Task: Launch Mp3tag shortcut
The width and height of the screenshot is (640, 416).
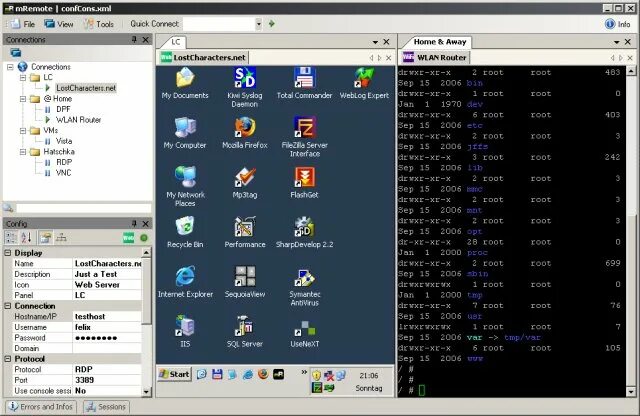Action: pos(244,182)
